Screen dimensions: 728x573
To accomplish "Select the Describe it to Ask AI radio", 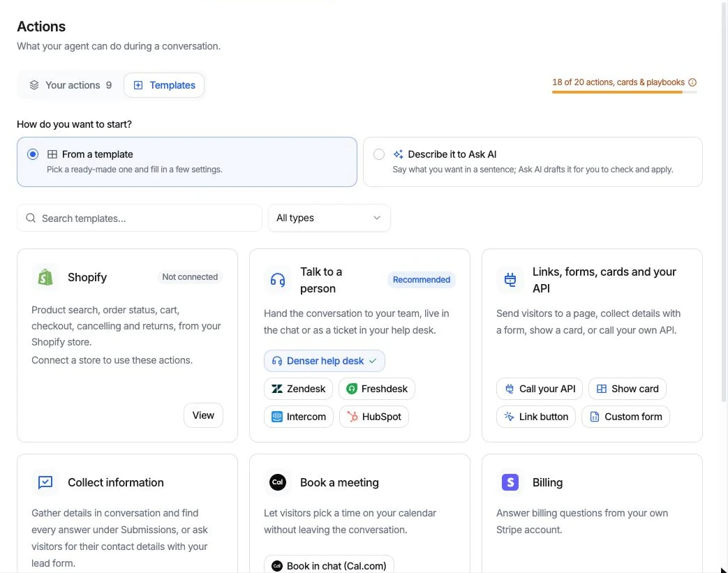I will click(x=379, y=154).
